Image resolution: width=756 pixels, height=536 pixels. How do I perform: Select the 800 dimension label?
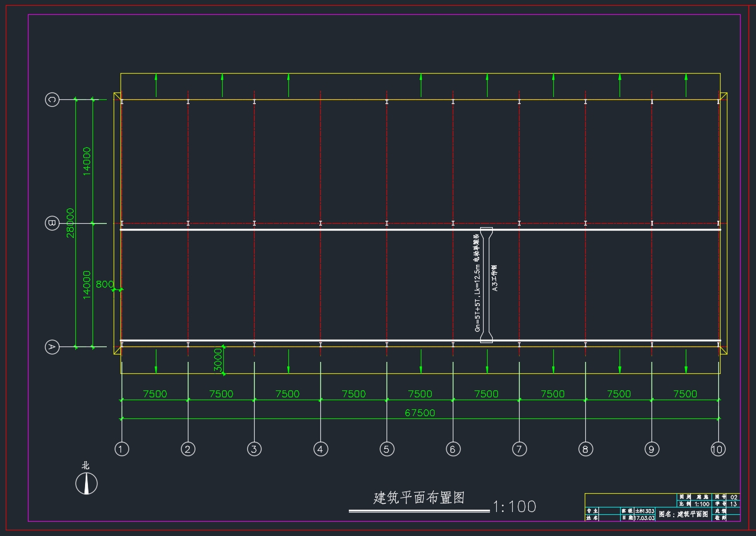(104, 284)
